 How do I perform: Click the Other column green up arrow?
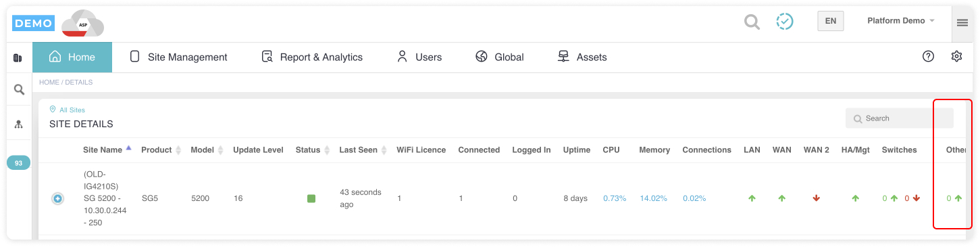pos(958,198)
